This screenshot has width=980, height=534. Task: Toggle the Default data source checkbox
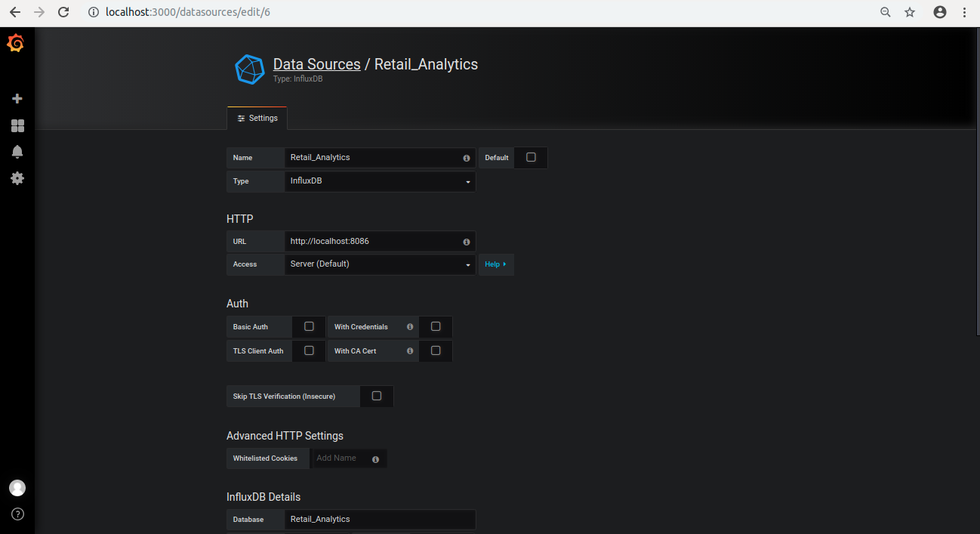[x=531, y=157]
